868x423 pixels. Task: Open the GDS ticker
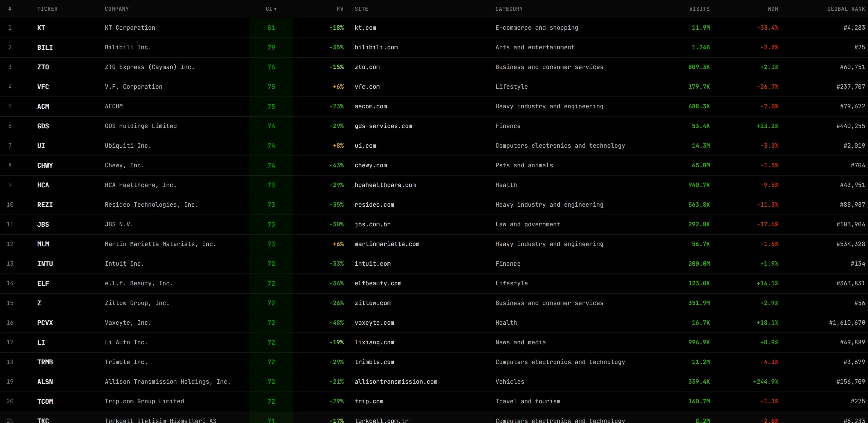(x=43, y=126)
